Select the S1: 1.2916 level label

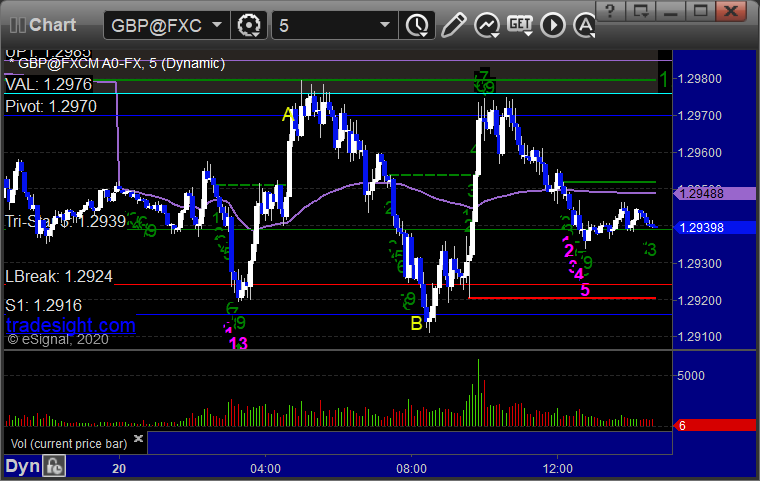click(44, 305)
